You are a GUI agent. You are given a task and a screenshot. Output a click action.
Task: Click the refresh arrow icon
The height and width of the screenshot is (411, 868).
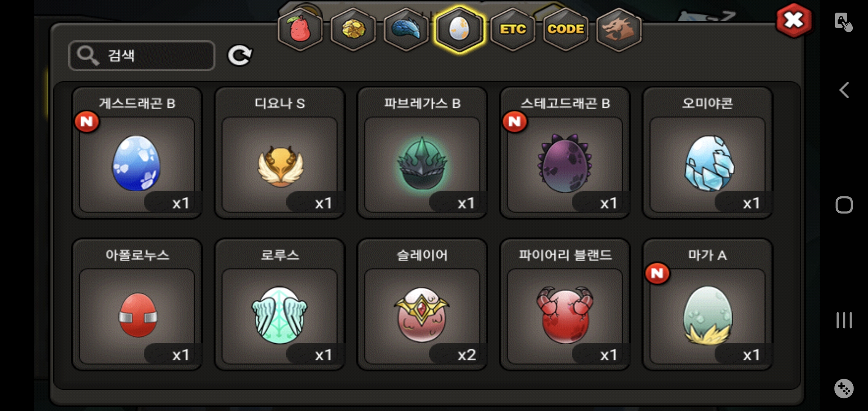(240, 56)
